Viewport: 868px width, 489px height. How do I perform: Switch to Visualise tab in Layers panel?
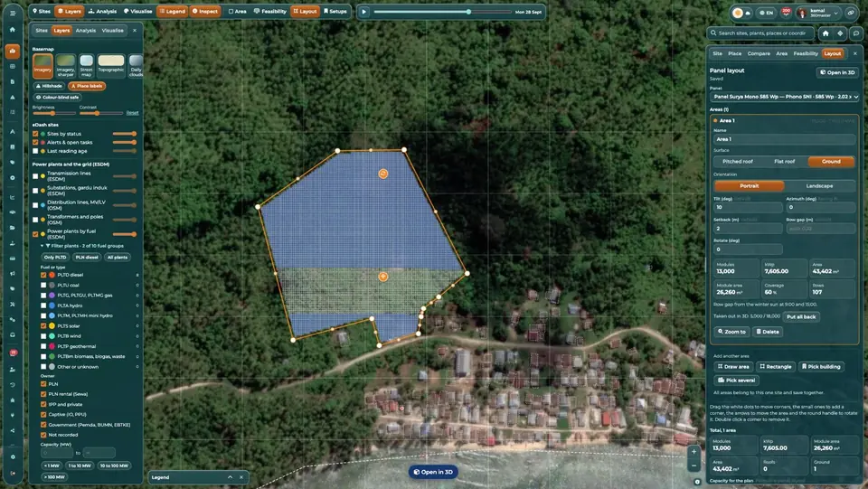(x=113, y=31)
